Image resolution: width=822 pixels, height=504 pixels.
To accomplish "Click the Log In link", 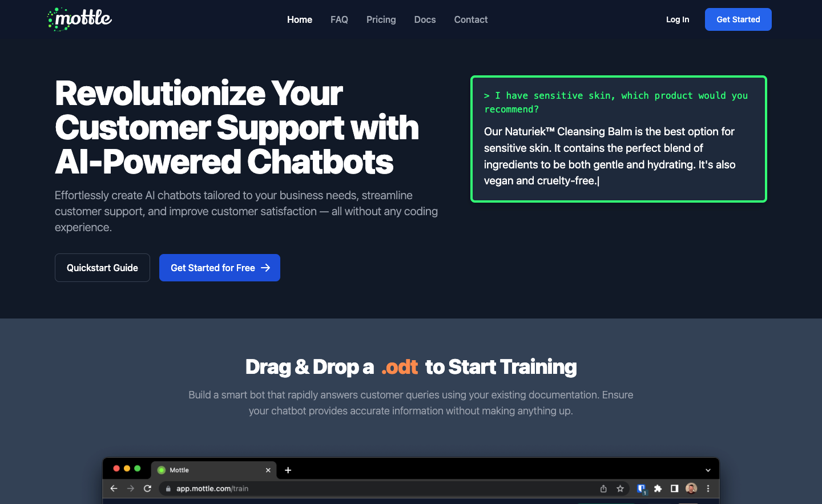I will coord(677,19).
